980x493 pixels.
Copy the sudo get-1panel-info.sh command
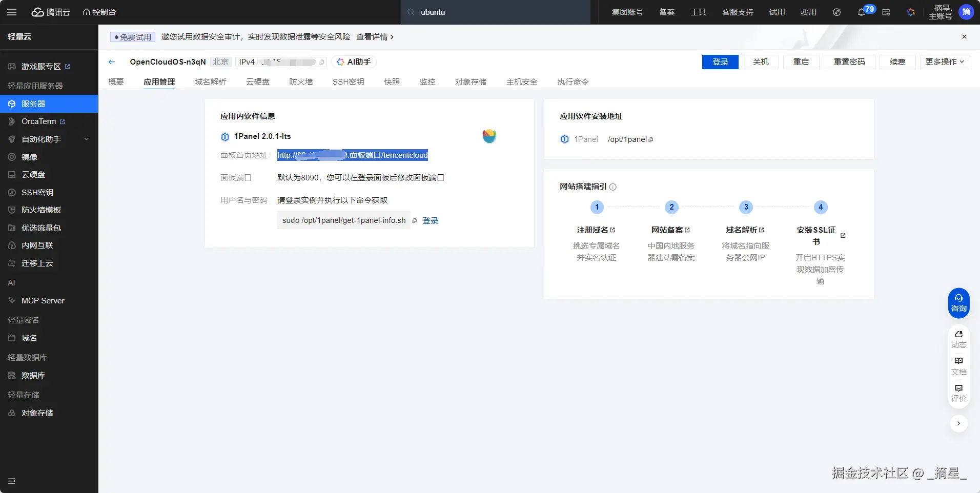415,221
